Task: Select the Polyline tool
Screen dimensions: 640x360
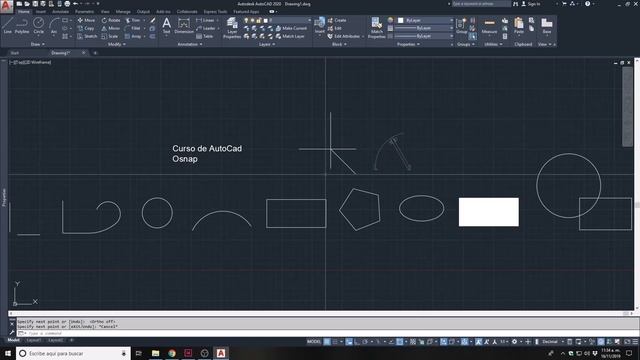Action: (x=22, y=26)
